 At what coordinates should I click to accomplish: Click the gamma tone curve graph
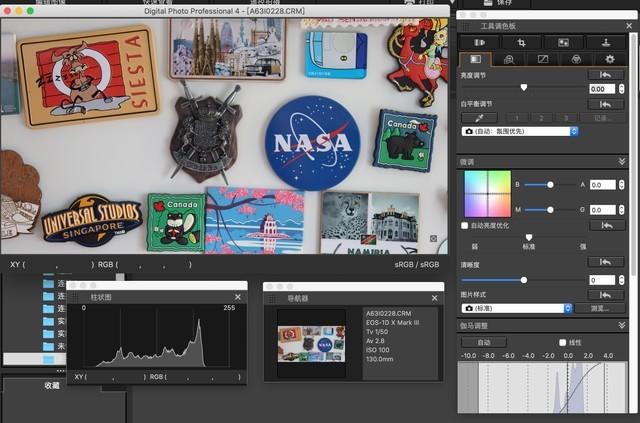click(543, 387)
